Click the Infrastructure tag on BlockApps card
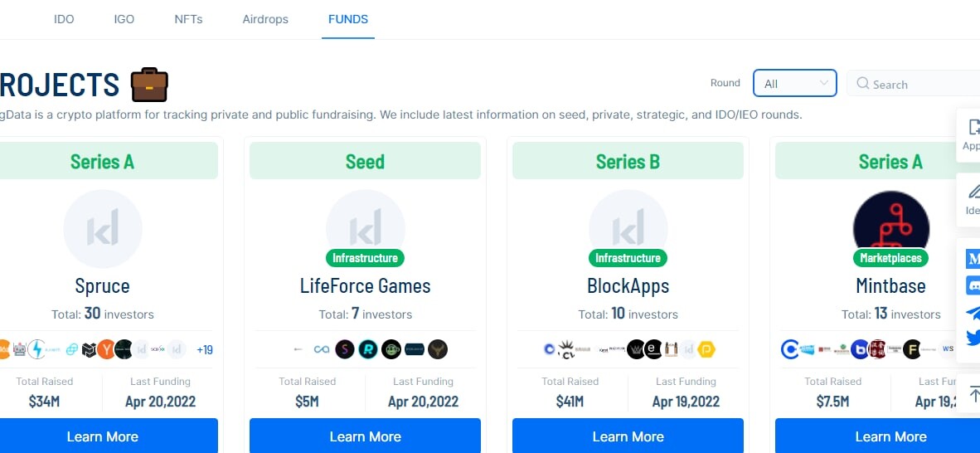Screen dimensions: 980x453 (628, 258)
